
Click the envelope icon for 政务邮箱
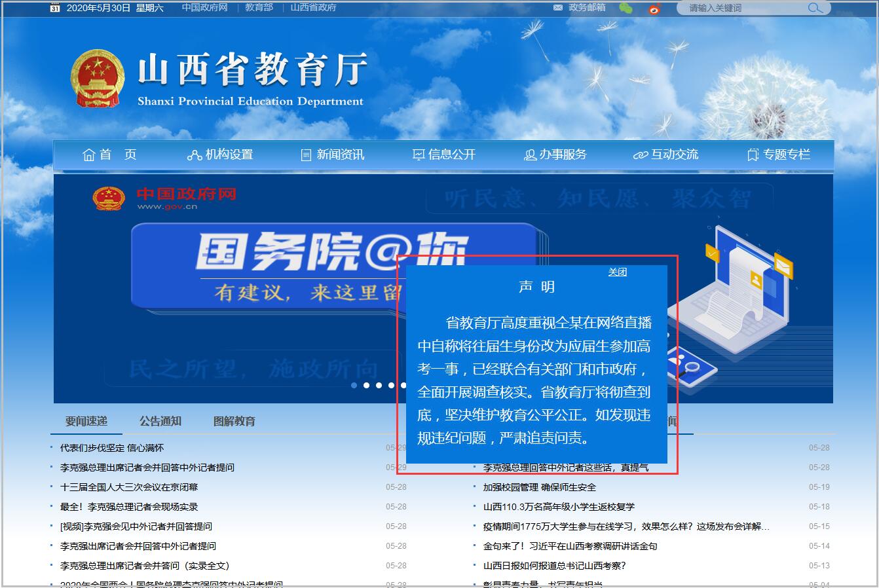(x=558, y=8)
